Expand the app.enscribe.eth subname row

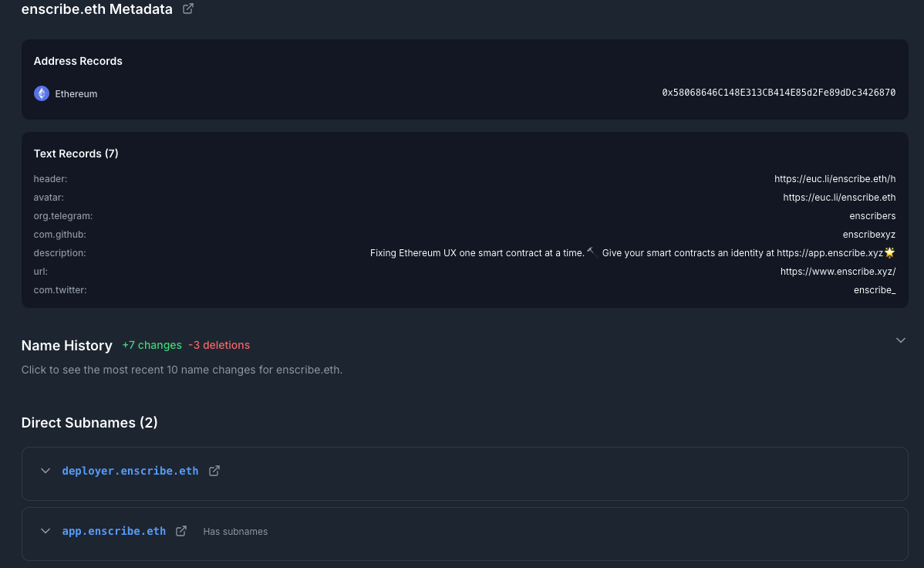point(46,531)
